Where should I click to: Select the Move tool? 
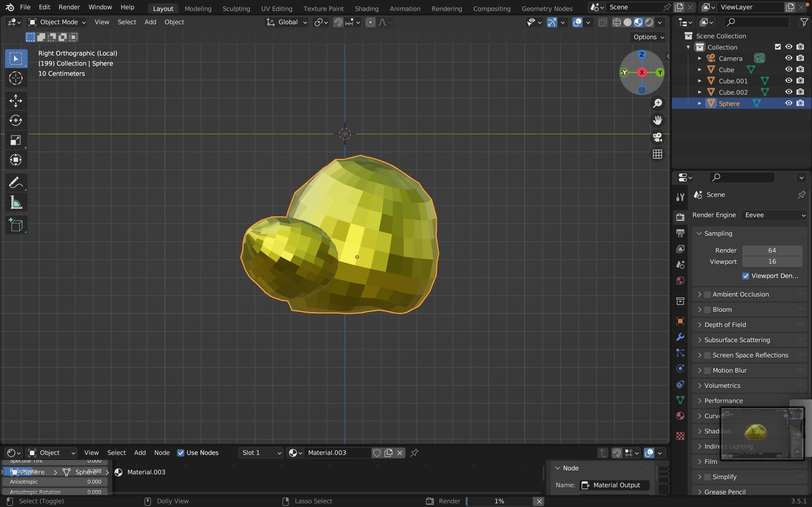(x=16, y=101)
